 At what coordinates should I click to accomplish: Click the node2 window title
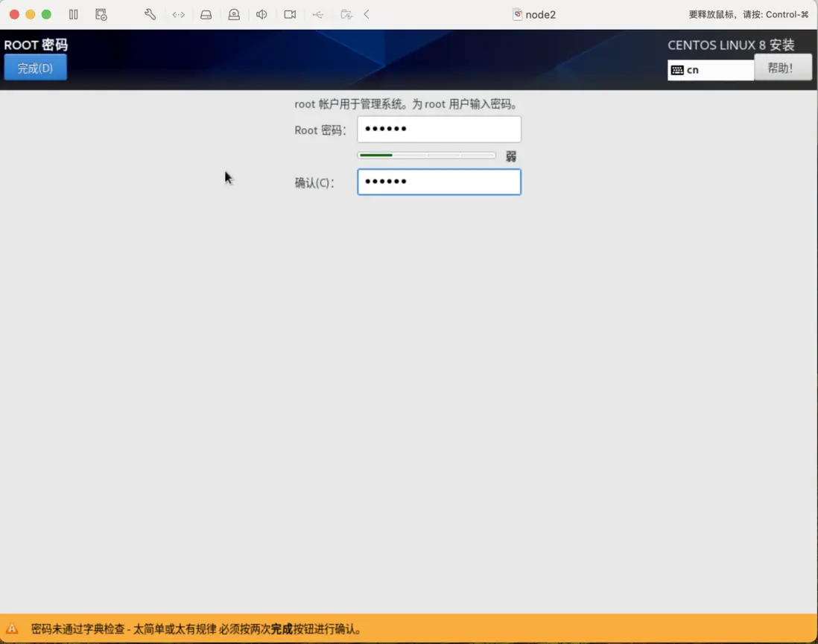click(540, 15)
